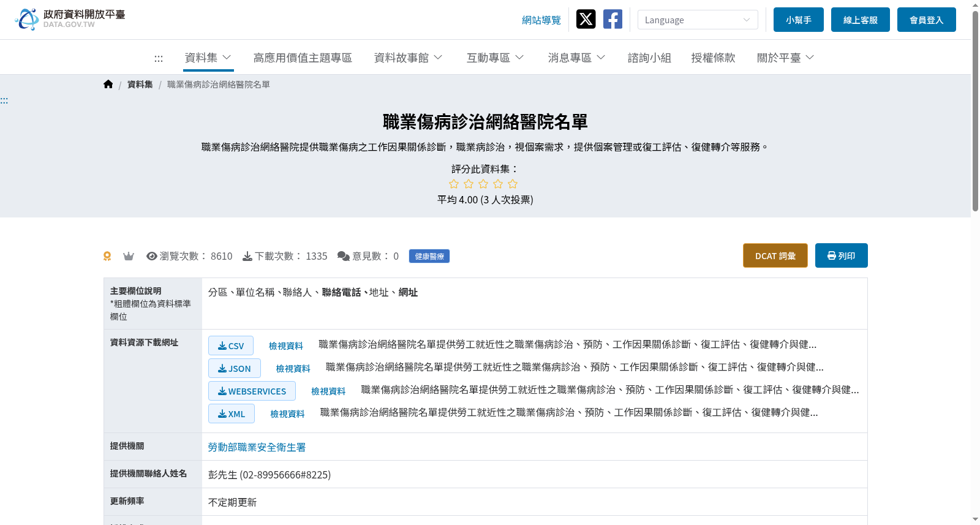Click the text 彭先生 (02-89956666#8225)
980x525 pixels.
[x=269, y=475]
